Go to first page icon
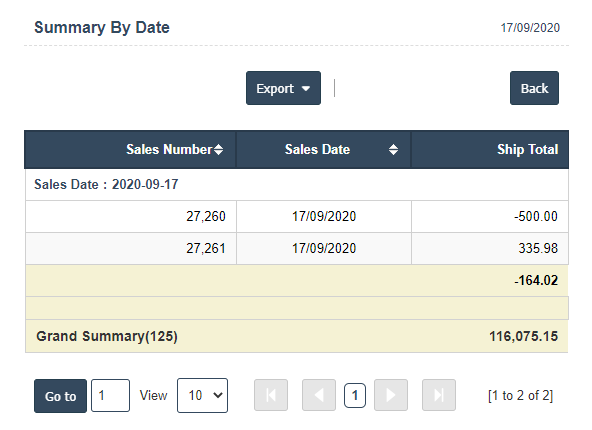 [x=271, y=395]
